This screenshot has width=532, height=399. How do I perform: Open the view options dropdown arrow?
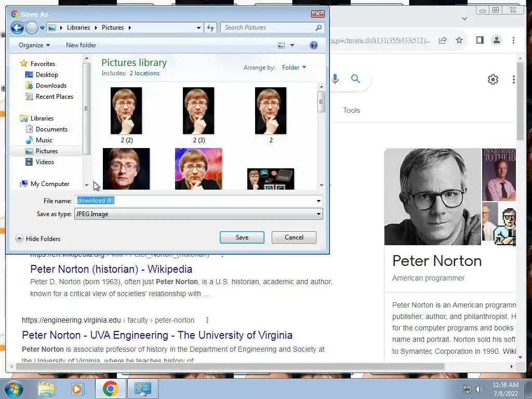[x=292, y=45]
